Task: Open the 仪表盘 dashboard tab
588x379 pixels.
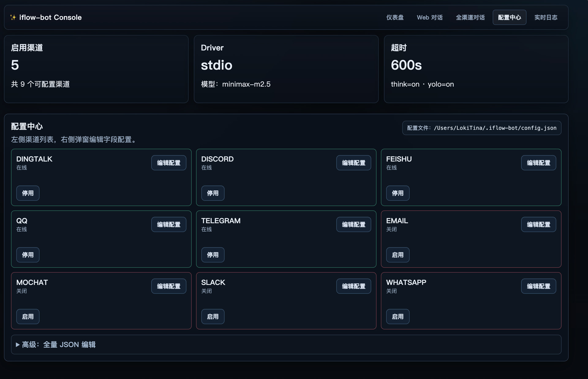Action: pos(395,17)
